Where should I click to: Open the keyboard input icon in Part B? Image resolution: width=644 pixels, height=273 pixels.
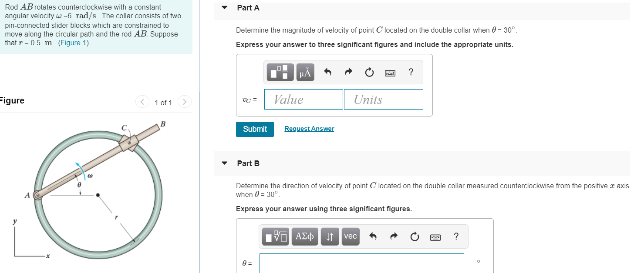click(x=435, y=236)
